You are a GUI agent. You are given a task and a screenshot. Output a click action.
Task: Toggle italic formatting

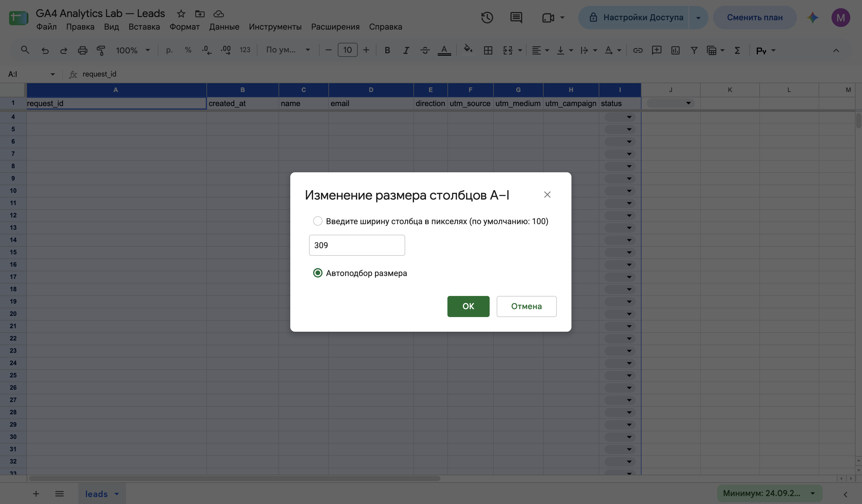406,50
